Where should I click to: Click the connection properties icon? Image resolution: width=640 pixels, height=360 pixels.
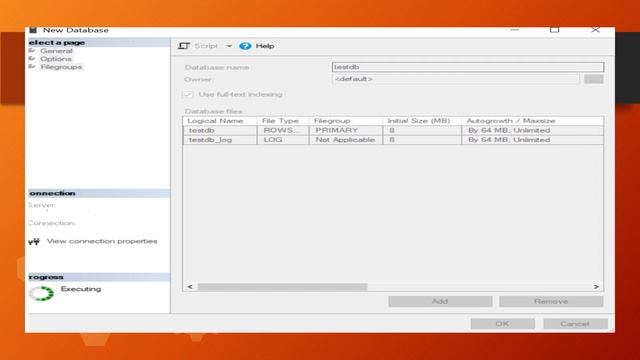tap(34, 242)
